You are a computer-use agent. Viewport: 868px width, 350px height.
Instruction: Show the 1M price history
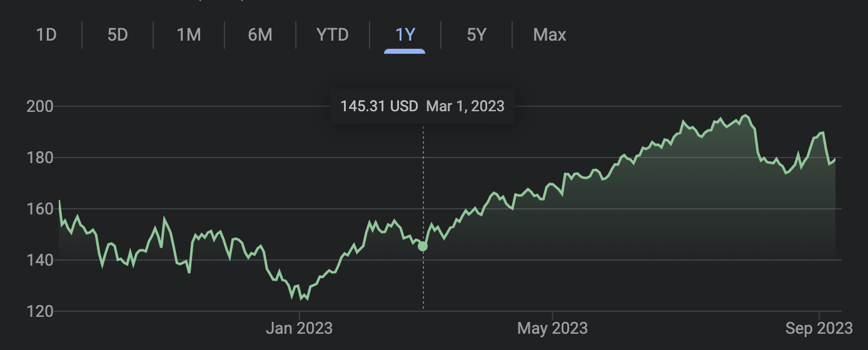[x=189, y=34]
